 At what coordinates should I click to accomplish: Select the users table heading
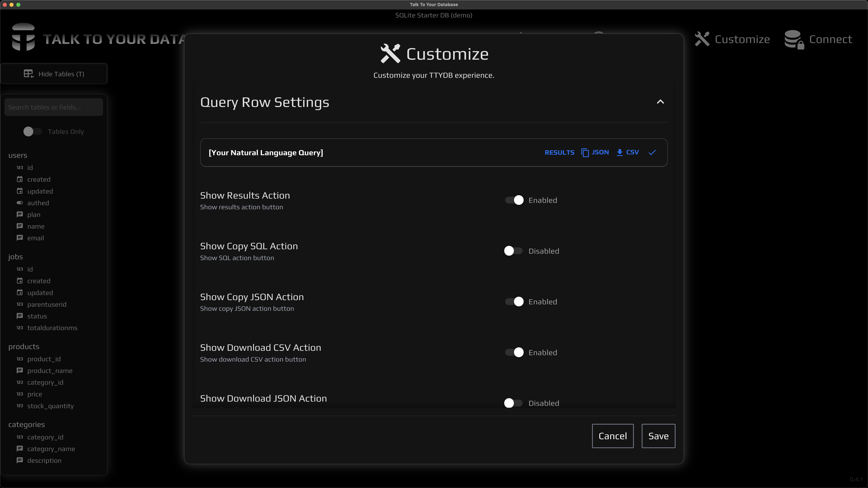point(17,155)
